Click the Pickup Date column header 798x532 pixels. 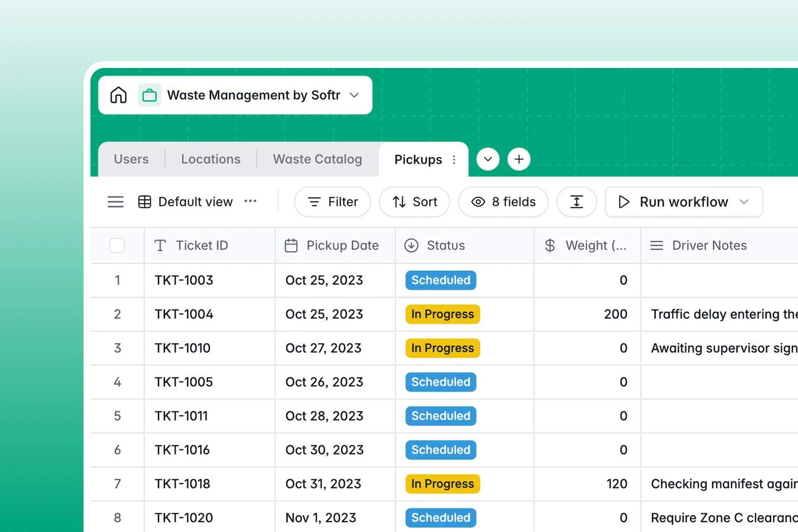tap(335, 245)
